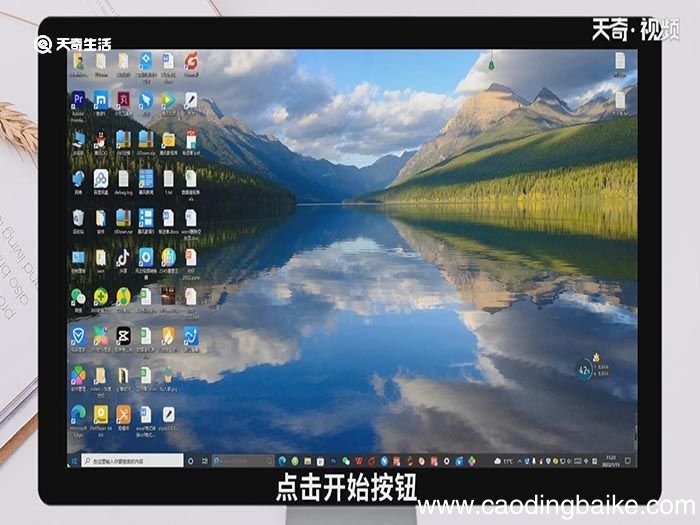The height and width of the screenshot is (525, 700).
Task: Select the user profile folder icon
Action: coord(78,61)
